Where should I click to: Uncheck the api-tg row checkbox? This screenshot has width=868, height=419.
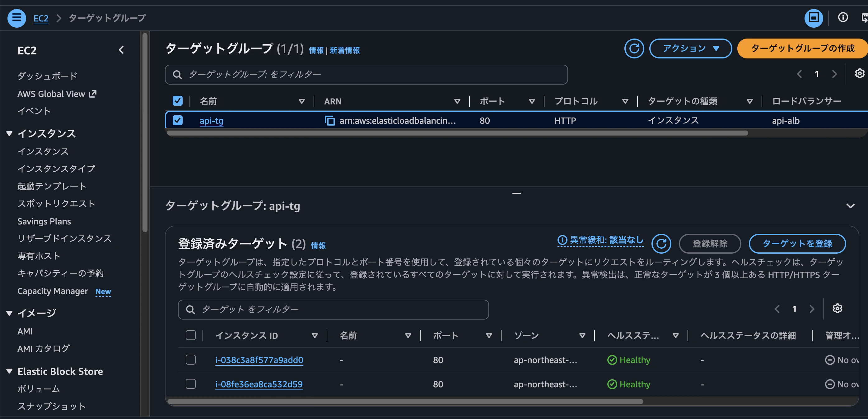[x=178, y=120]
